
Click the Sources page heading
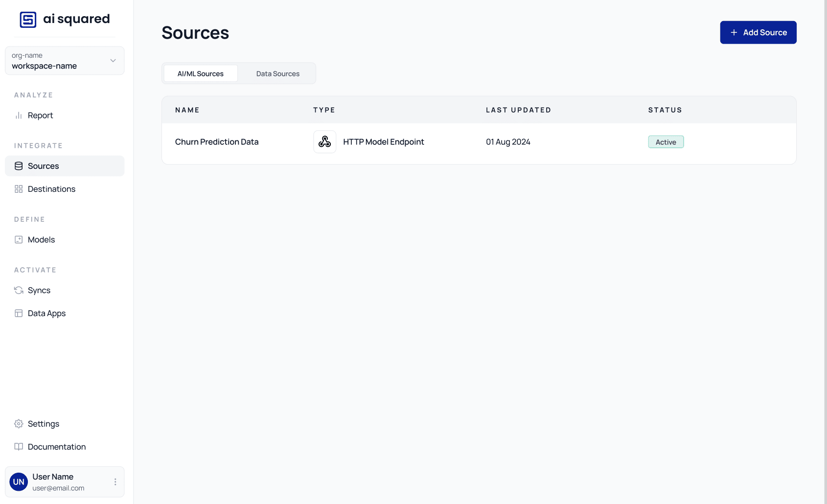195,33
